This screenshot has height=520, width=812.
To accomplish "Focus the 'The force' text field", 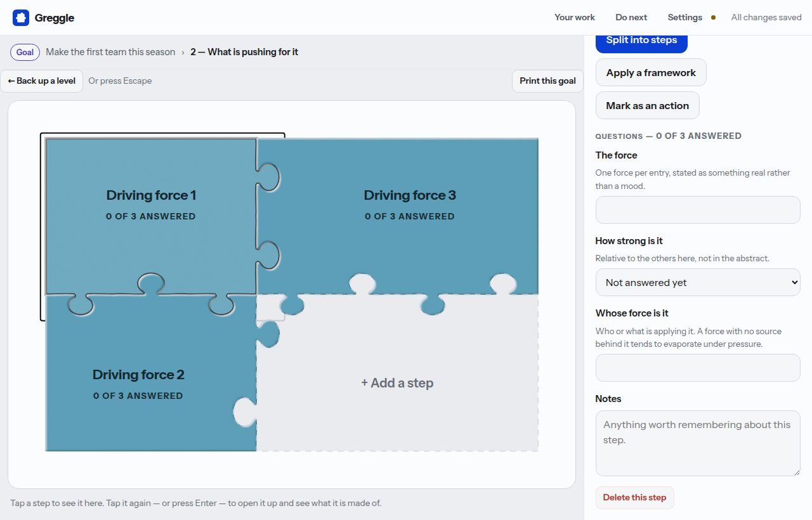I will [698, 210].
